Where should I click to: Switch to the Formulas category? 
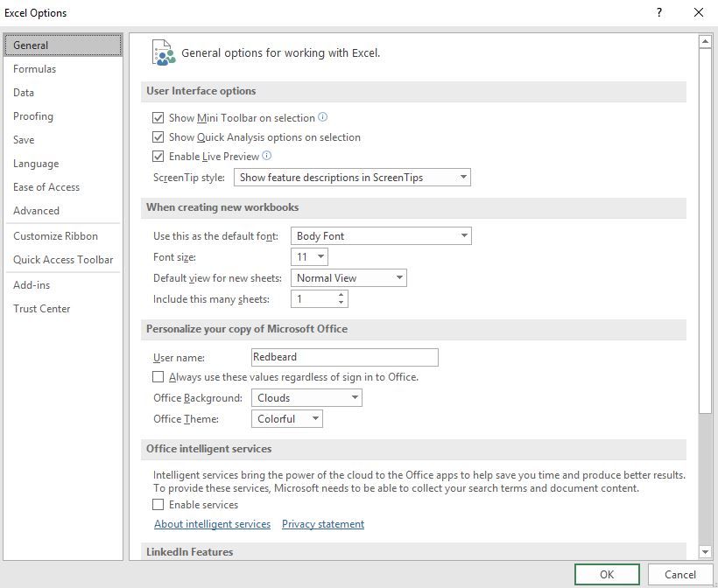[35, 69]
